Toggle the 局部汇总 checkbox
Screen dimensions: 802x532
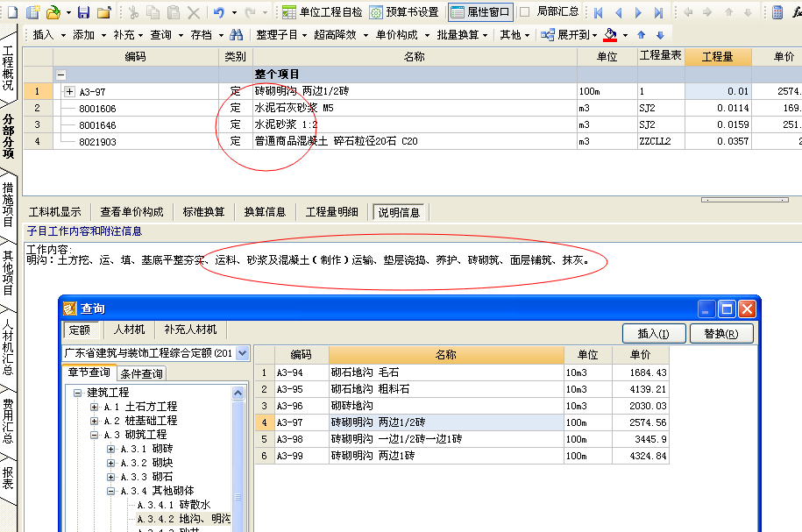pyautogui.click(x=524, y=12)
